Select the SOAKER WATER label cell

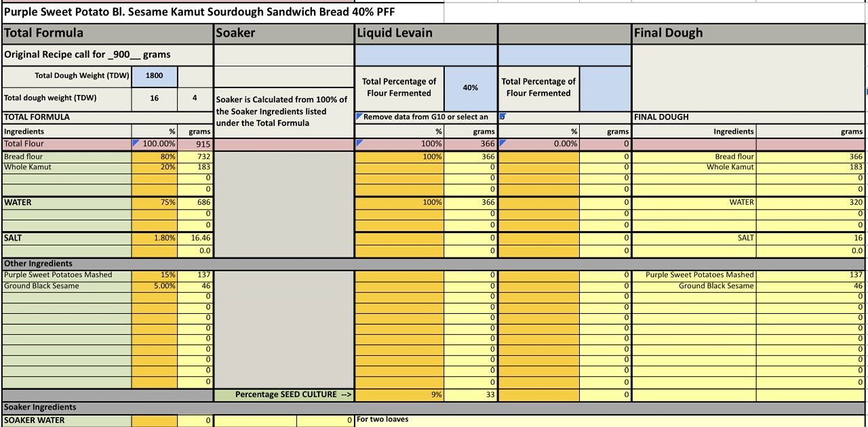[66, 420]
